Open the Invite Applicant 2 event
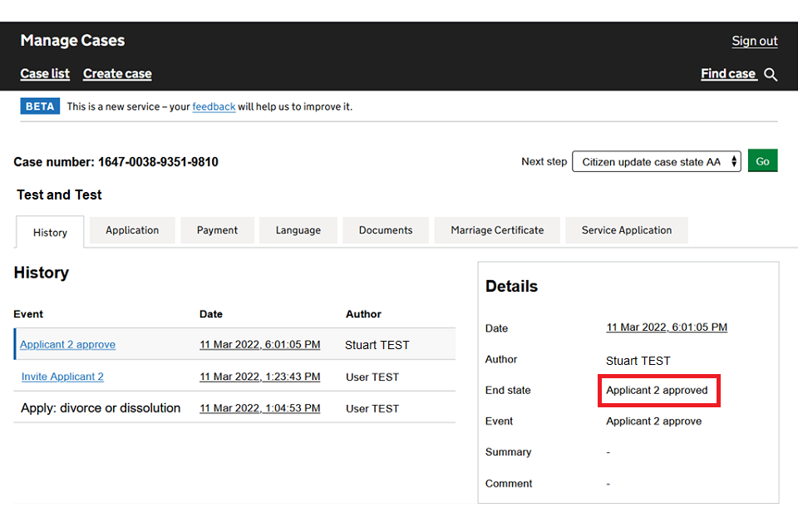798x532 pixels. pos(62,377)
